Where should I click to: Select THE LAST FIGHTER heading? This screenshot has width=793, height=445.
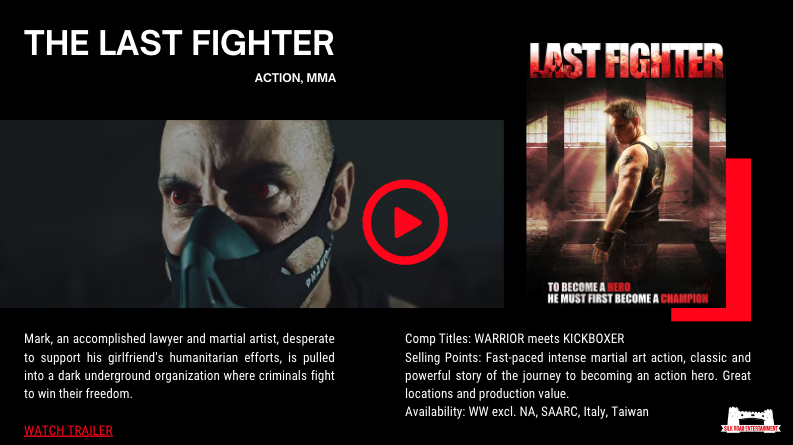[x=179, y=42]
